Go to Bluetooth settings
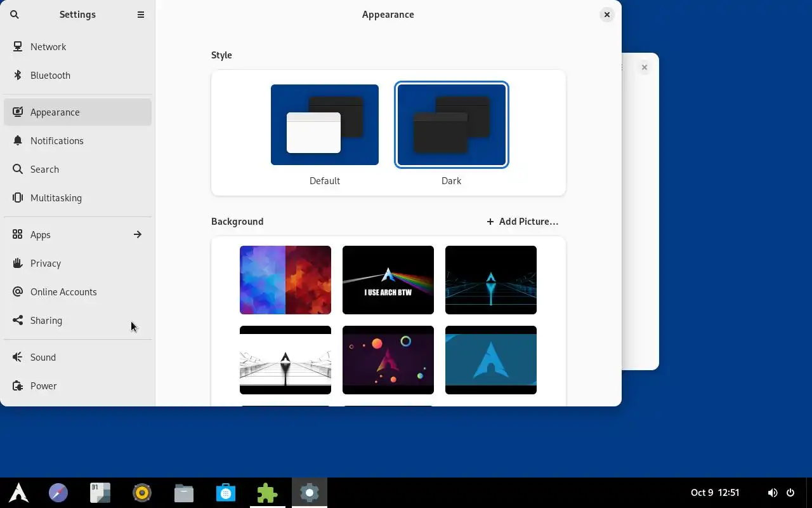This screenshot has width=812, height=508. click(x=77, y=75)
